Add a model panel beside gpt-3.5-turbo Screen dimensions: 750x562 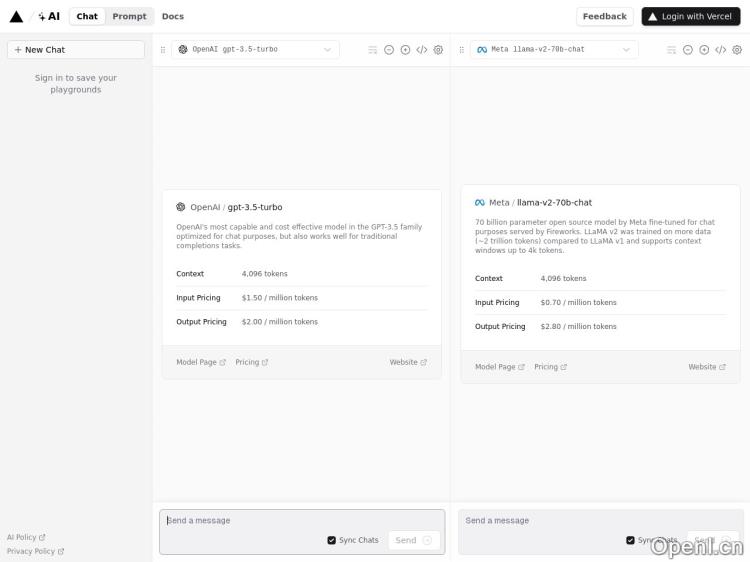(405, 50)
